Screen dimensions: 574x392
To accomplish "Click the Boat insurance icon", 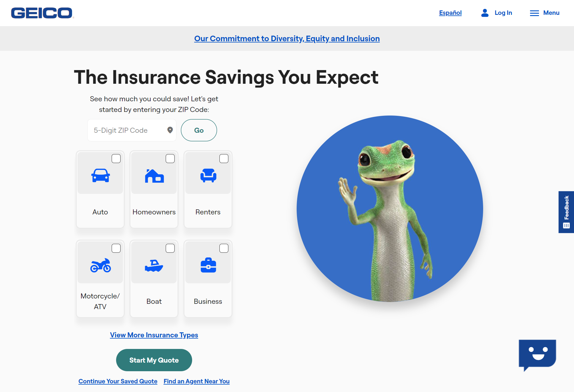I will tap(154, 264).
